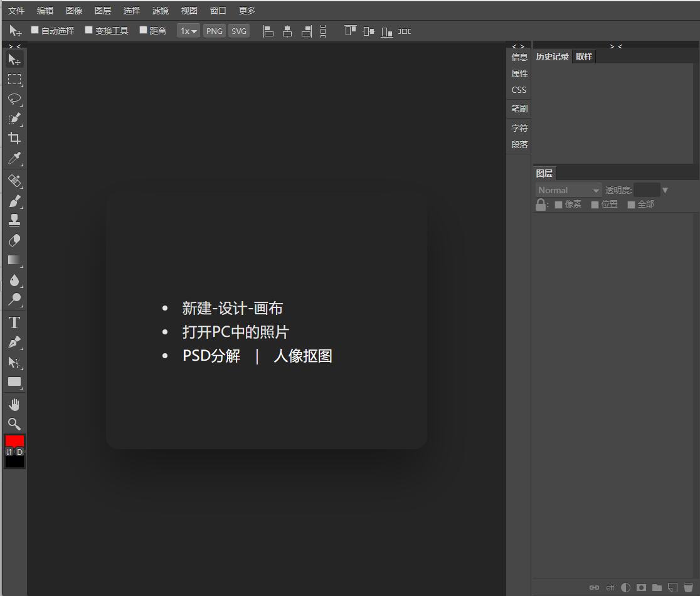
Task: Expand the 透明度 opacity dropdown
Action: point(664,189)
